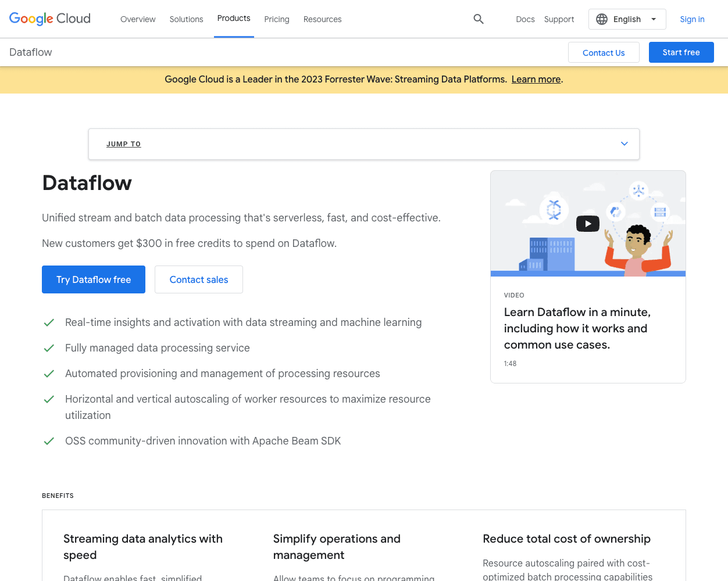Click the JUMP TO label

[x=123, y=144]
